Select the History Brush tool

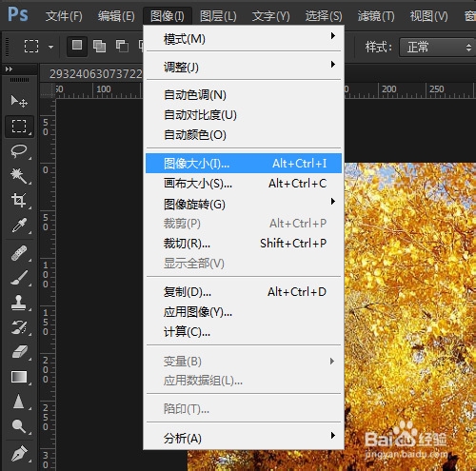pyautogui.click(x=19, y=327)
